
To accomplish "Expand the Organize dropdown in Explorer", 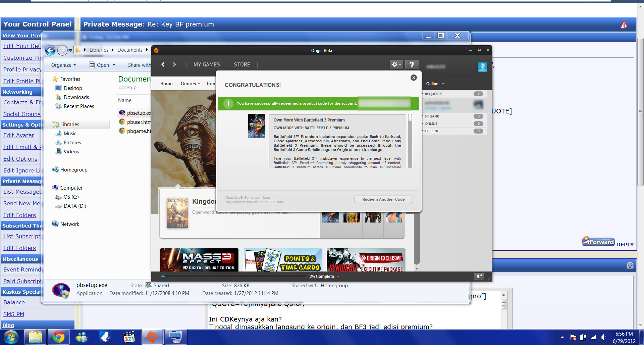I will pos(63,65).
